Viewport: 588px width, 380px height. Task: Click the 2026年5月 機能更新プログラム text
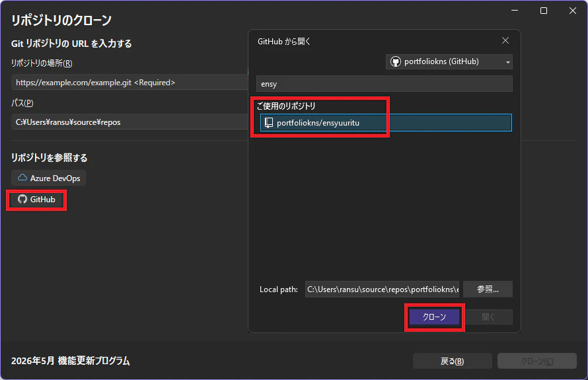tap(71, 361)
